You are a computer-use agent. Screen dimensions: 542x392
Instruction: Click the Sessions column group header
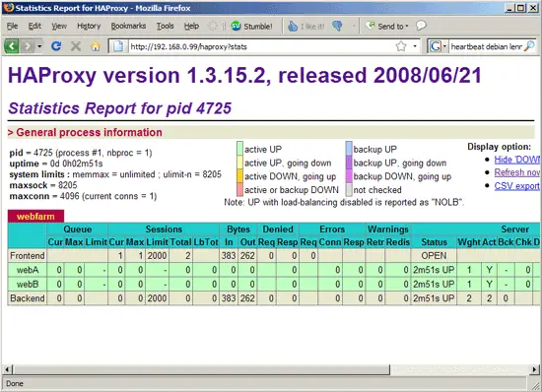(164, 229)
